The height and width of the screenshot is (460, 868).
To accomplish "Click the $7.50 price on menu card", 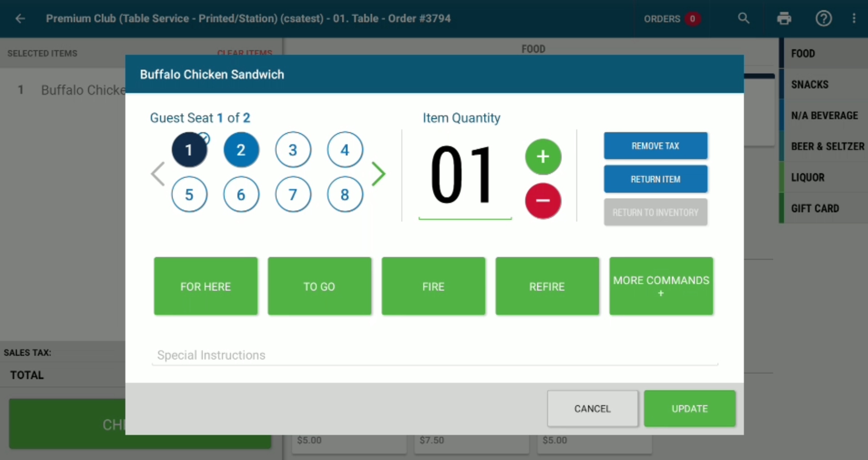I will (432, 440).
